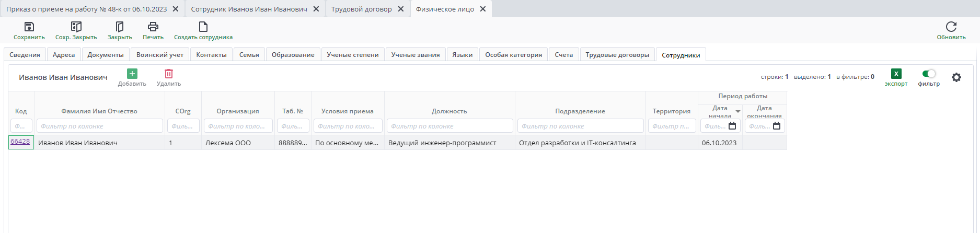
Task: Click the Сохр. Закрыть icon
Action: pyautogui.click(x=76, y=27)
